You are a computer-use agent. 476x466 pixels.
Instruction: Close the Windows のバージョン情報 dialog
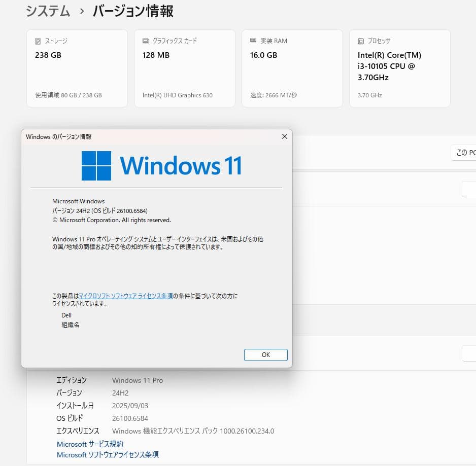(x=284, y=136)
